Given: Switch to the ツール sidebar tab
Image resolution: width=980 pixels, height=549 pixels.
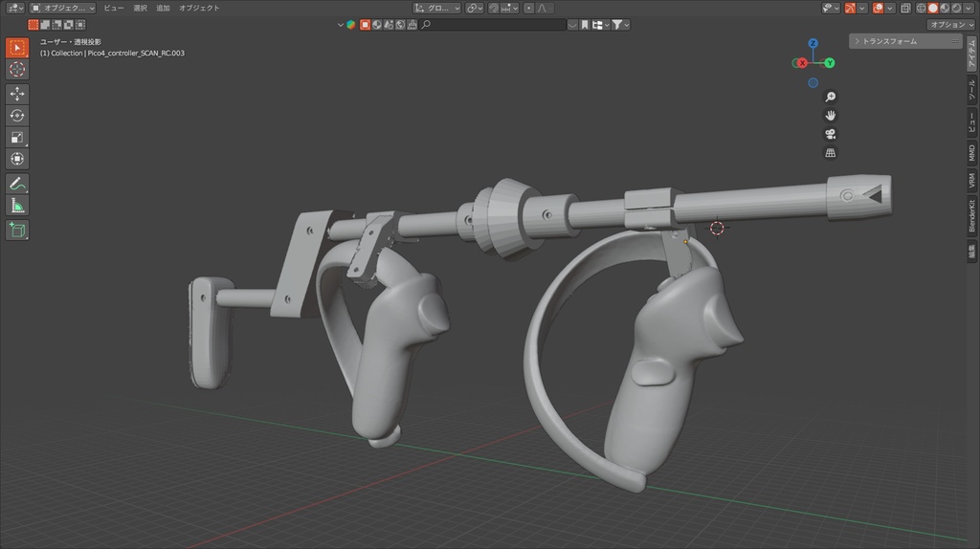Looking at the screenshot, I should [972, 90].
